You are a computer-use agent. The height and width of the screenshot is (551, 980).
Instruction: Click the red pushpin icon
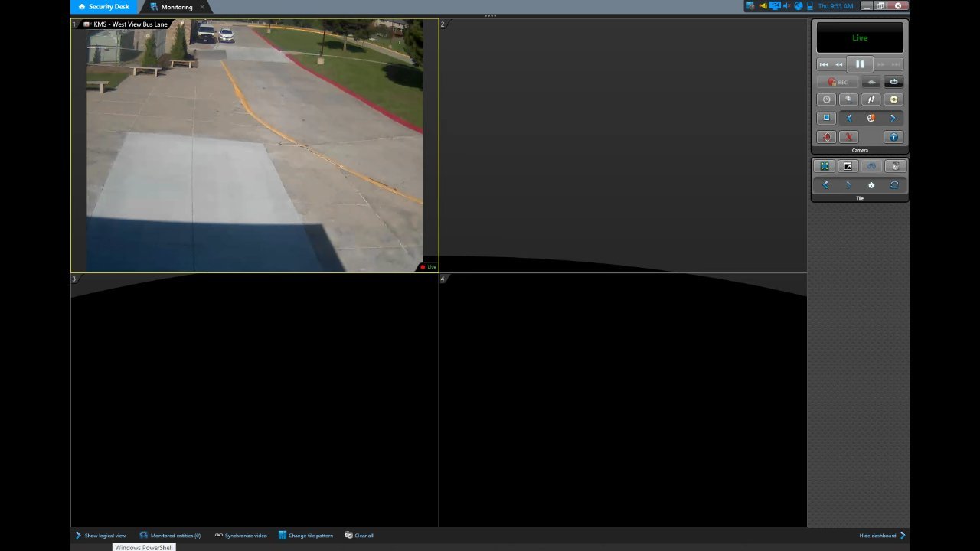point(848,137)
